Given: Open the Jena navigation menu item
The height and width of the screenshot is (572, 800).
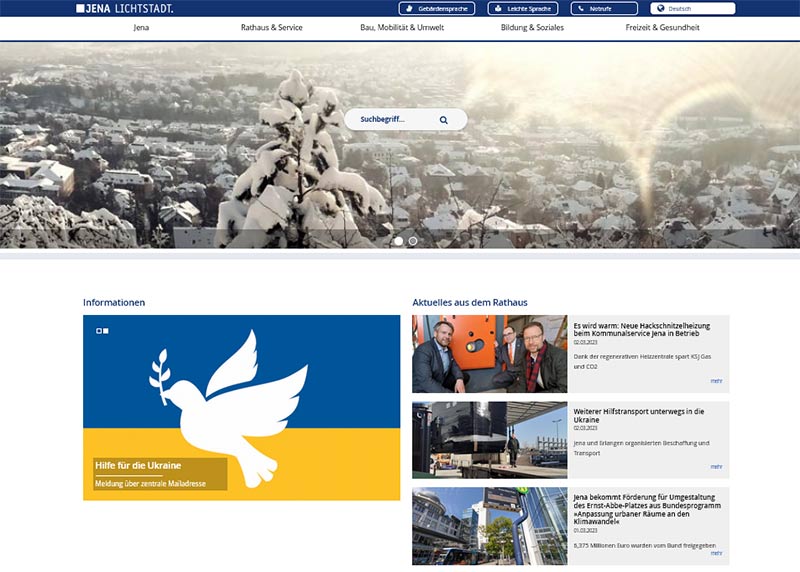Looking at the screenshot, I should [141, 28].
